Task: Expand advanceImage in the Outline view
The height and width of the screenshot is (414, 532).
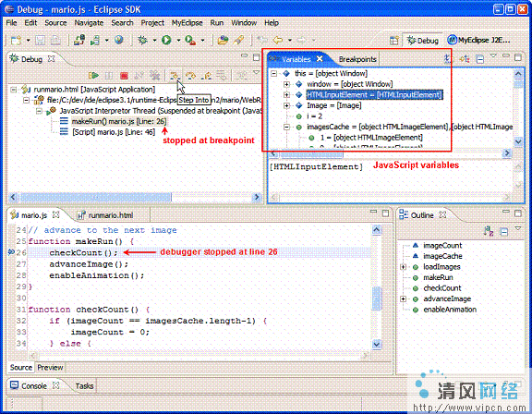Action: (403, 299)
